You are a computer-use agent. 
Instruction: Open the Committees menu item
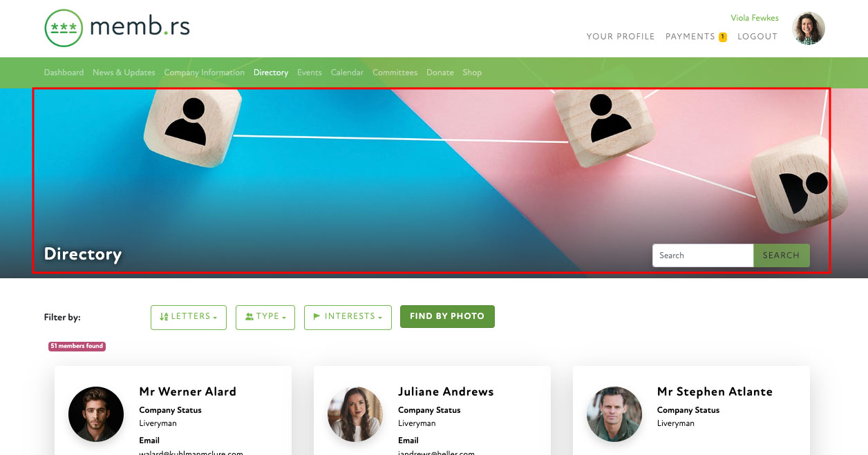[x=395, y=72]
